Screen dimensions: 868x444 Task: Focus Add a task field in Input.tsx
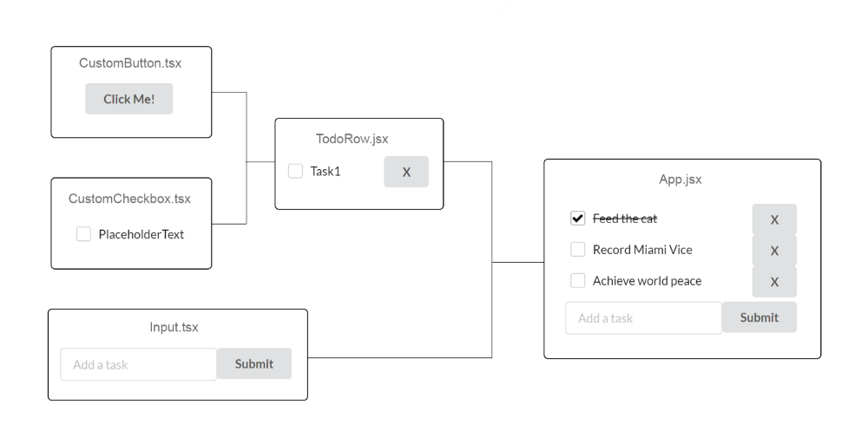pyautogui.click(x=138, y=364)
